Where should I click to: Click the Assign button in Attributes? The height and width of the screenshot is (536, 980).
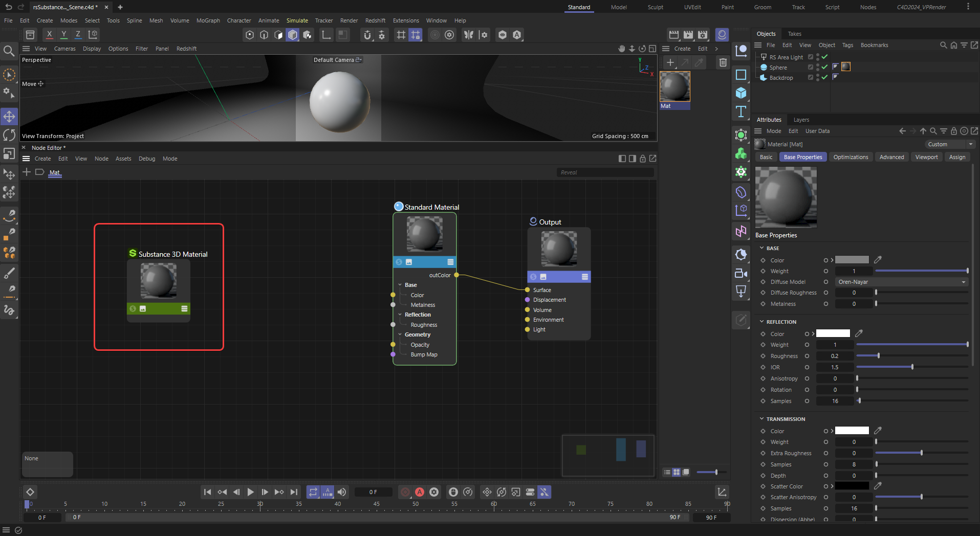pos(957,157)
